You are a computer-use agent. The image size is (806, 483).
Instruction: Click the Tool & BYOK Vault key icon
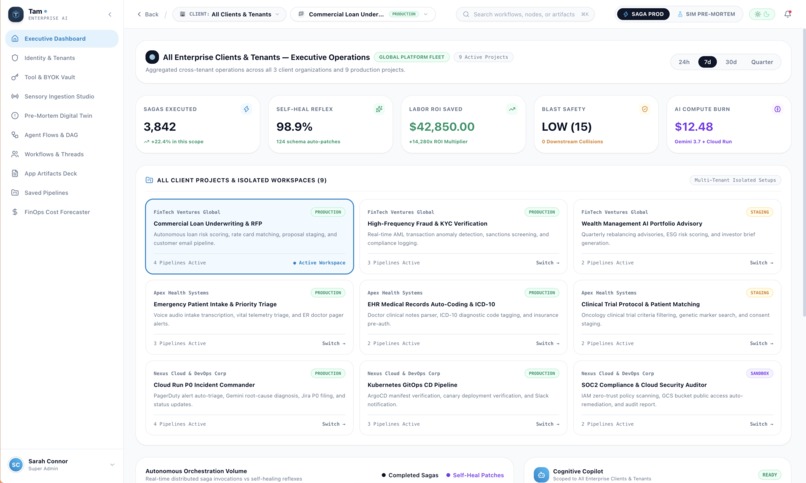tap(15, 77)
